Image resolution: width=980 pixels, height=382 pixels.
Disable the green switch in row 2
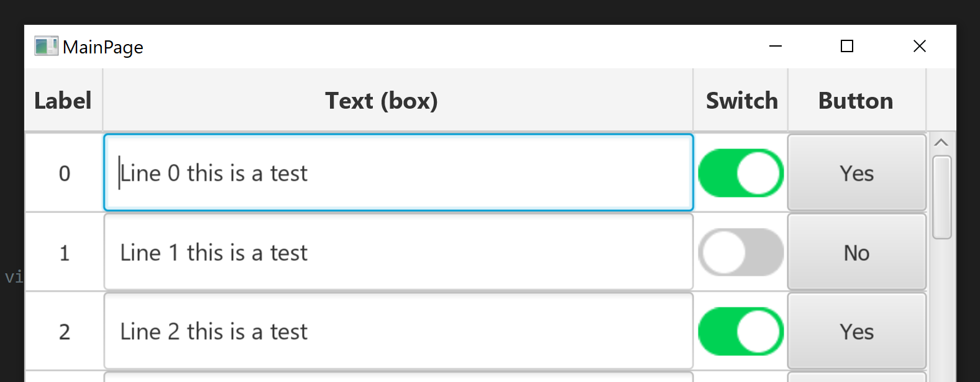(741, 332)
